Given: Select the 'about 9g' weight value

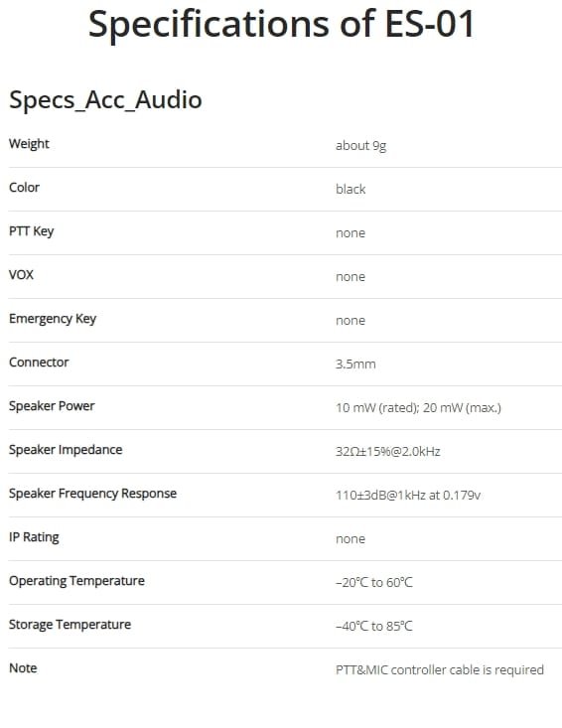Looking at the screenshot, I should (360, 146).
